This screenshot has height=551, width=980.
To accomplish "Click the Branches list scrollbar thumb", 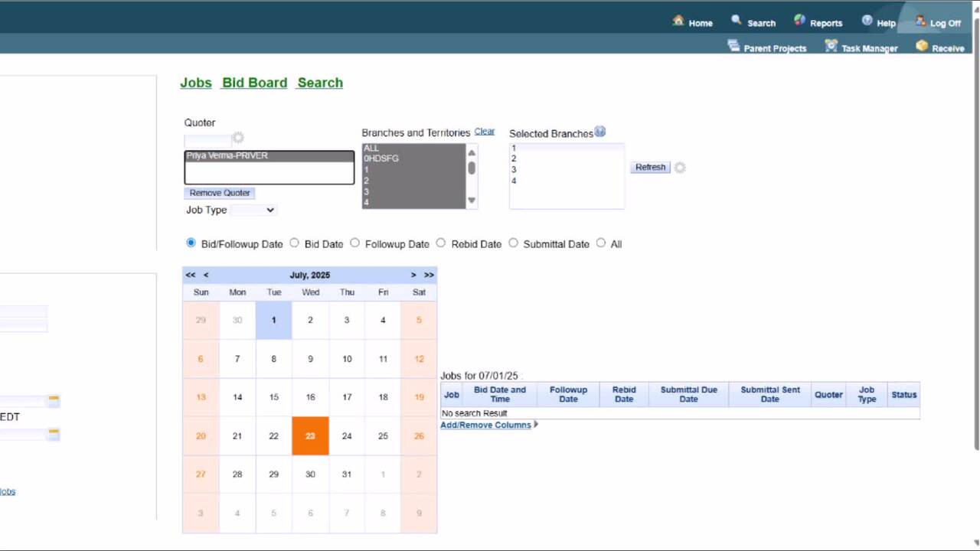I will pos(472,168).
